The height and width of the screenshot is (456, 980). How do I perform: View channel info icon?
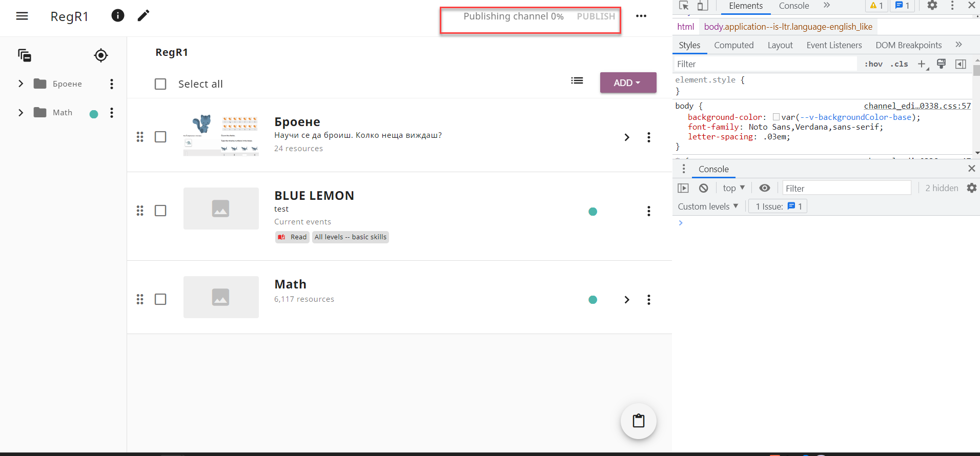[118, 15]
